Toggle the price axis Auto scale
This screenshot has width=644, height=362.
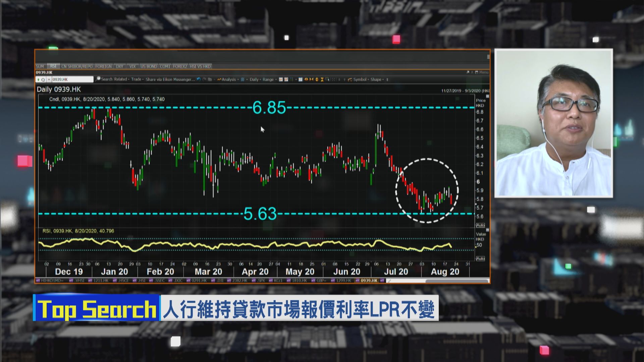pyautogui.click(x=480, y=225)
